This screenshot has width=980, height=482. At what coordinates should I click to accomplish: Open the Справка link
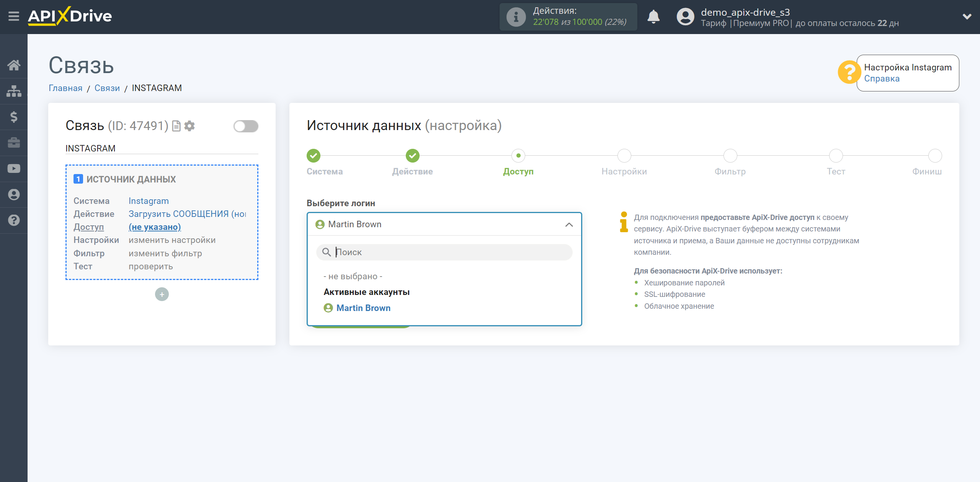point(882,78)
